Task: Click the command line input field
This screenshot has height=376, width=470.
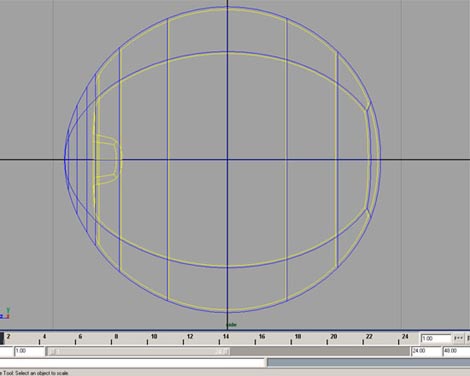Action: click(x=133, y=363)
